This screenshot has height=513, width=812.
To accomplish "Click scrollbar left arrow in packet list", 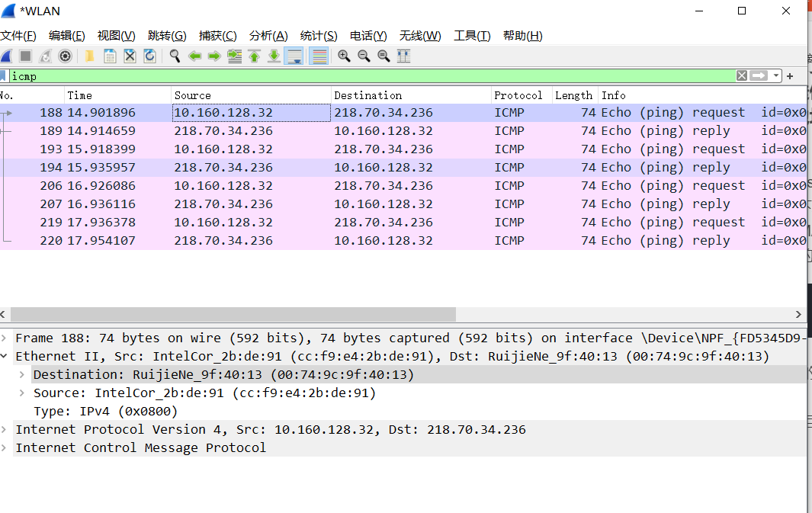I will tap(3, 314).
